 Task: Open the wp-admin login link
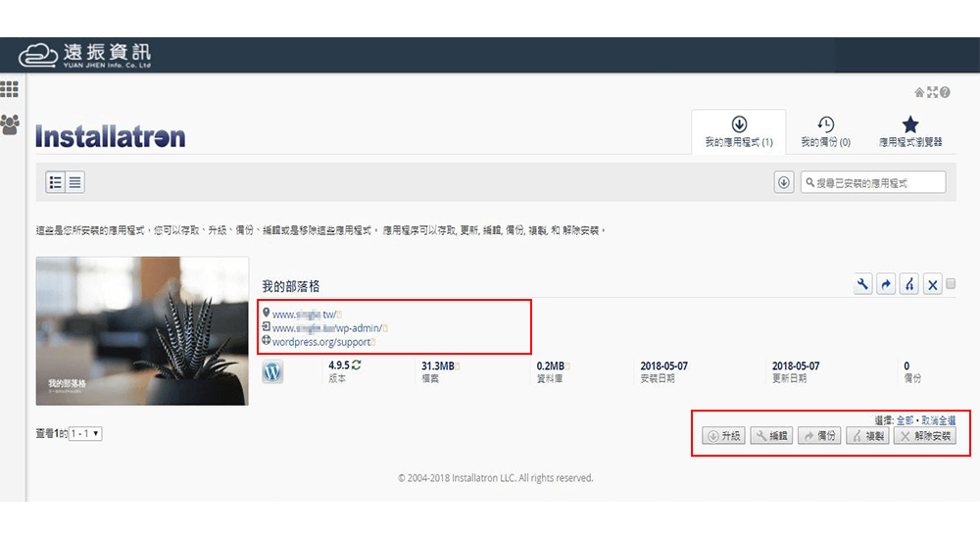(x=327, y=328)
